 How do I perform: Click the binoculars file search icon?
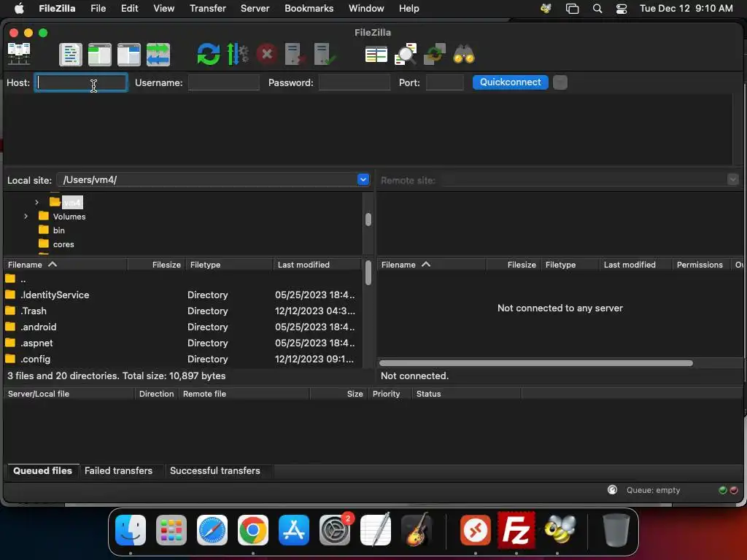pyautogui.click(x=463, y=54)
